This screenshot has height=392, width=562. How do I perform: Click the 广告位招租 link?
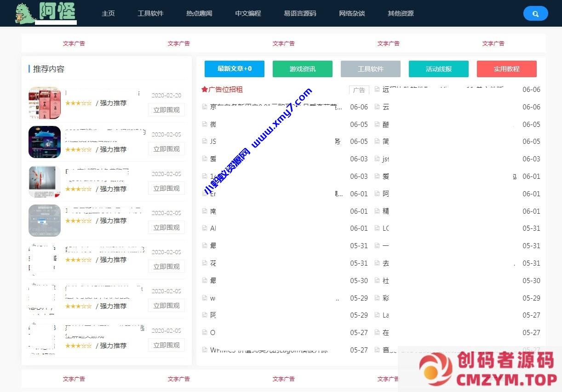coord(225,90)
